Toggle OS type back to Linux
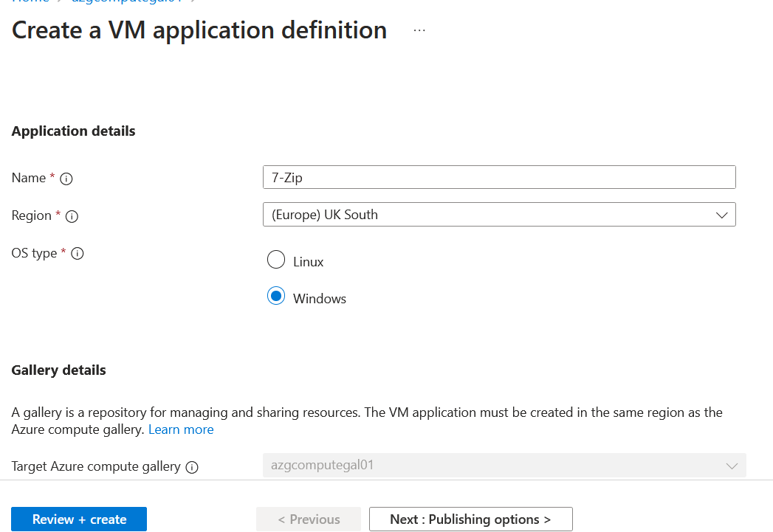Screen dimensions: 773x532 click(275, 260)
